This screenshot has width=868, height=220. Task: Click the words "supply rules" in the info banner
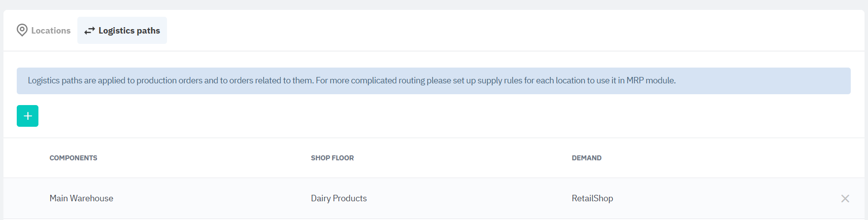pos(500,80)
